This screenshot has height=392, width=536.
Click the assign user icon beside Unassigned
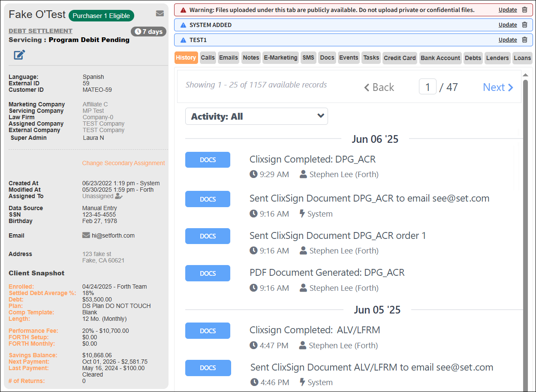coord(119,196)
